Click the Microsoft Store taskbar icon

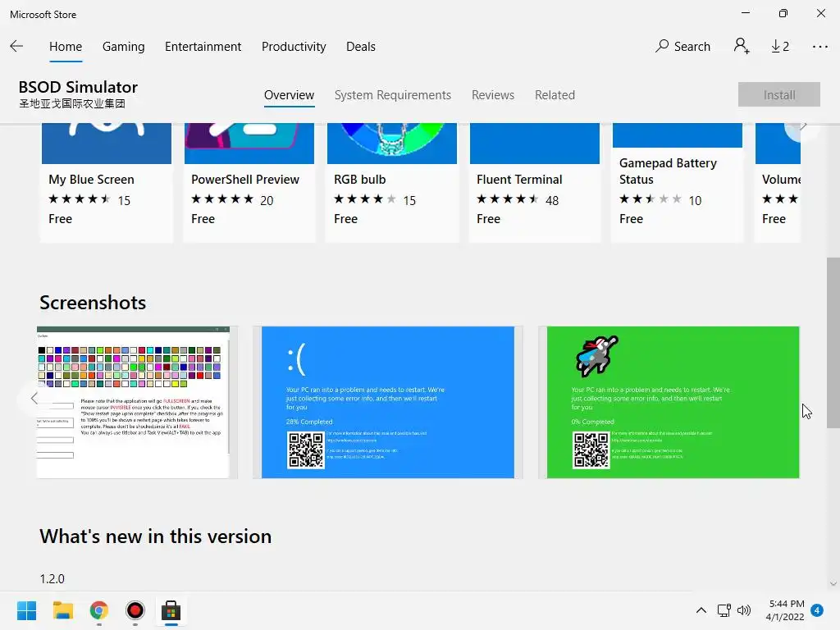coord(171,610)
